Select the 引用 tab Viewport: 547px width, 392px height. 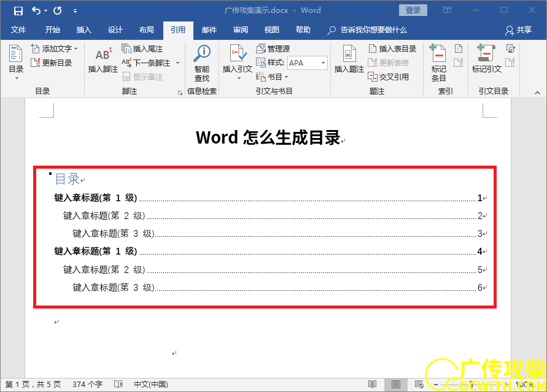(178, 30)
